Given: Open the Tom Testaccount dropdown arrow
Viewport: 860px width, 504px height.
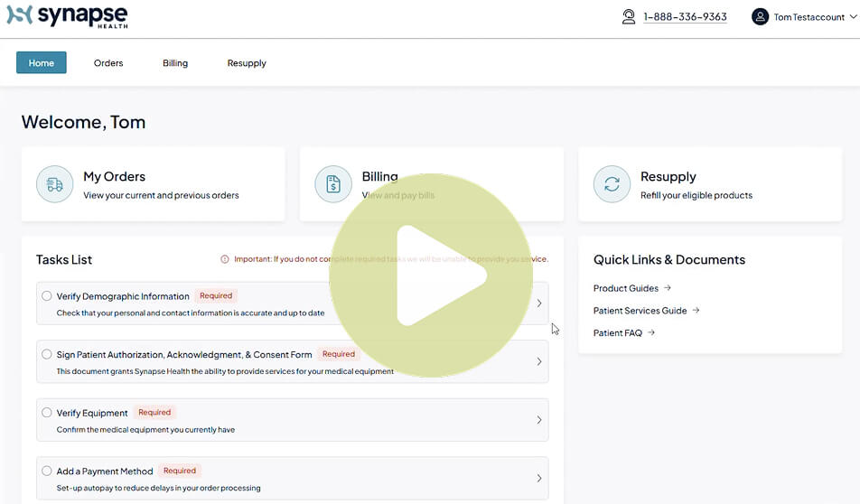Looking at the screenshot, I should (851, 17).
